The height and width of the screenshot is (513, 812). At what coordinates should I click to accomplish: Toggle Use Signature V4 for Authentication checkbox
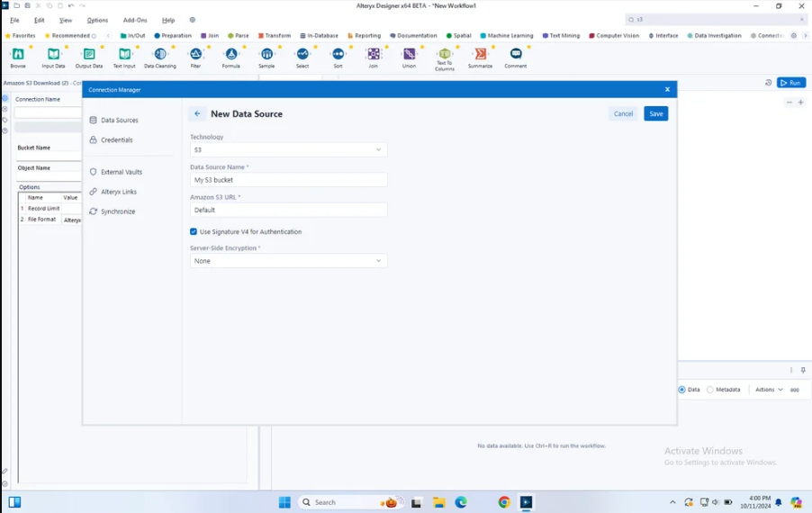(x=194, y=231)
